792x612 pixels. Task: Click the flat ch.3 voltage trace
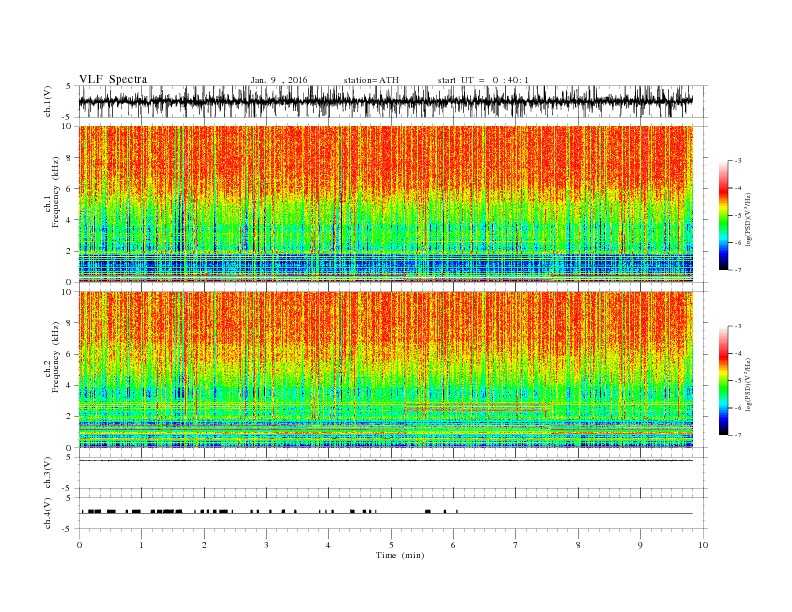coord(385,461)
